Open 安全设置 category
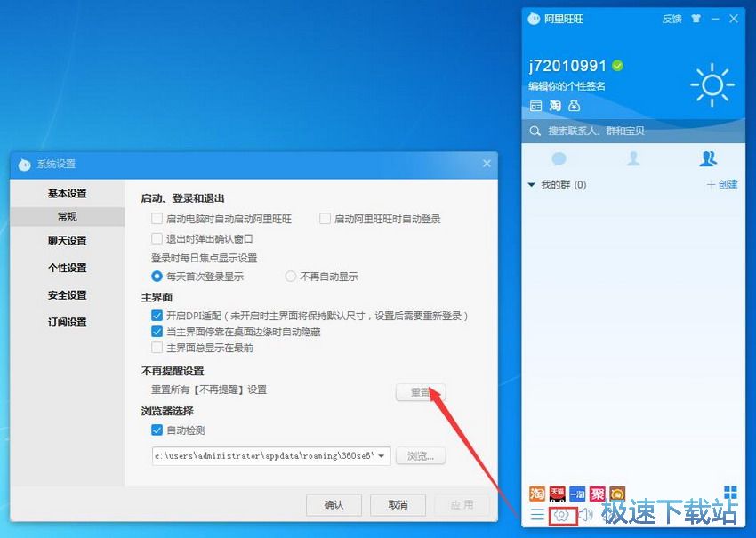756x538 pixels. pyautogui.click(x=67, y=294)
